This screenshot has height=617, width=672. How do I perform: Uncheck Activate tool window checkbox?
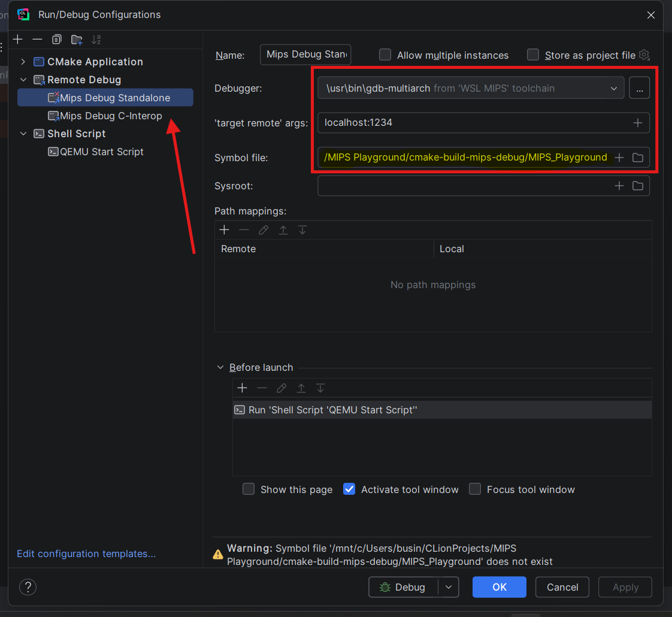pyautogui.click(x=349, y=489)
